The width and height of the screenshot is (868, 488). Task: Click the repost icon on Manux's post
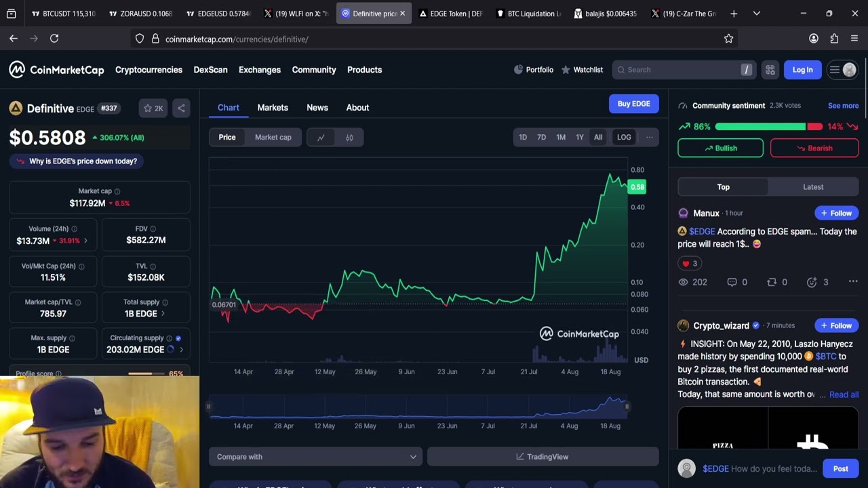(x=772, y=282)
